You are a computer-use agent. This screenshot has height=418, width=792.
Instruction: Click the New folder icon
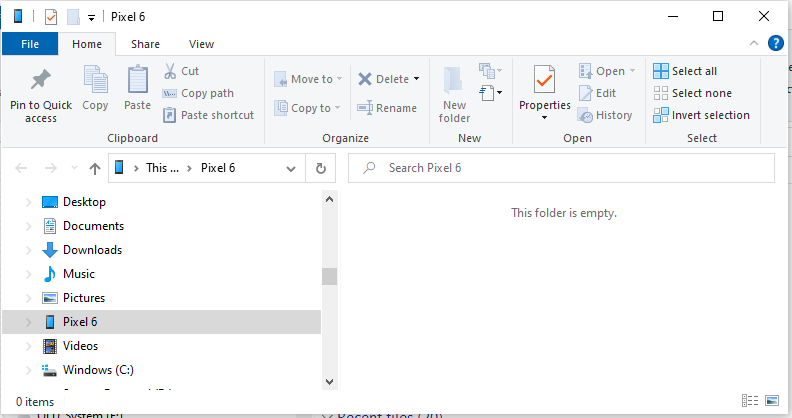(453, 80)
